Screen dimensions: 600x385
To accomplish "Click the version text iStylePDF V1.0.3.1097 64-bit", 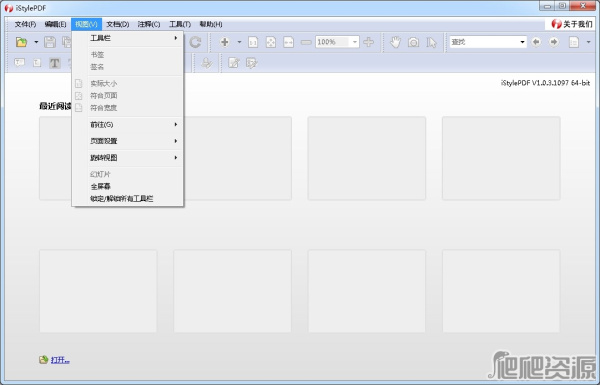I will 545,83.
